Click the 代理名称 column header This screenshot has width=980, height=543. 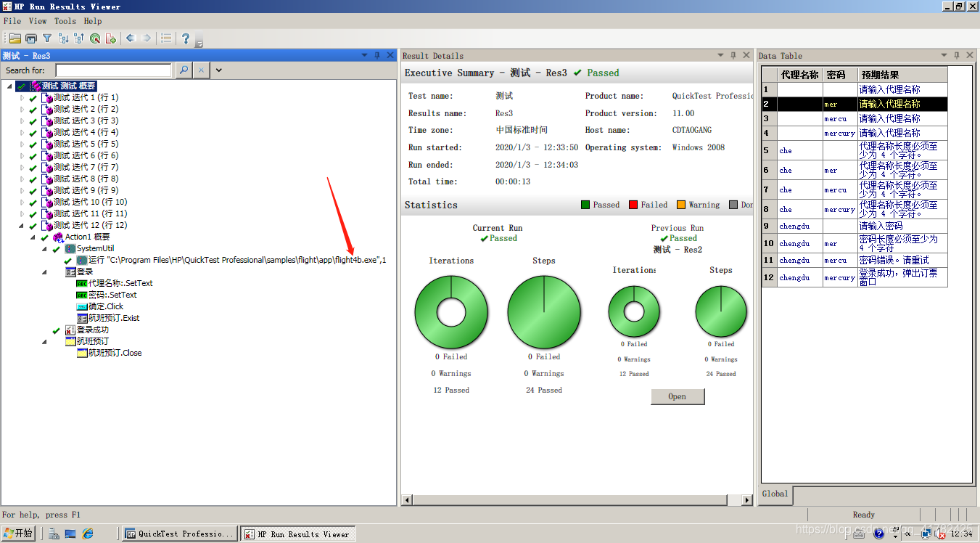click(x=799, y=75)
